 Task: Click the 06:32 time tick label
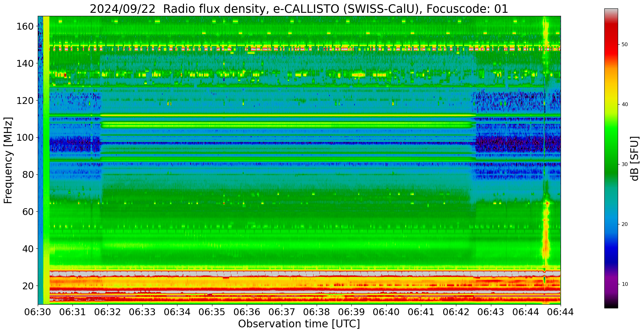[x=108, y=312]
